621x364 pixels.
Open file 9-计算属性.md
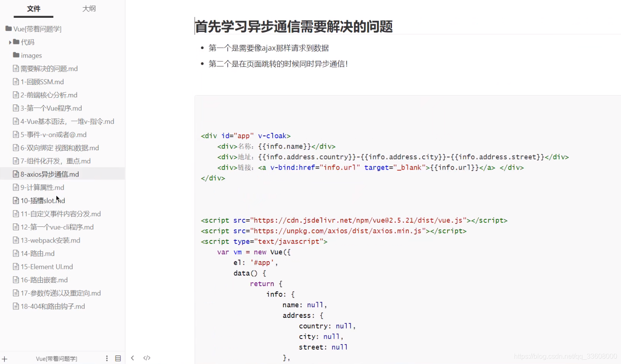pyautogui.click(x=42, y=187)
